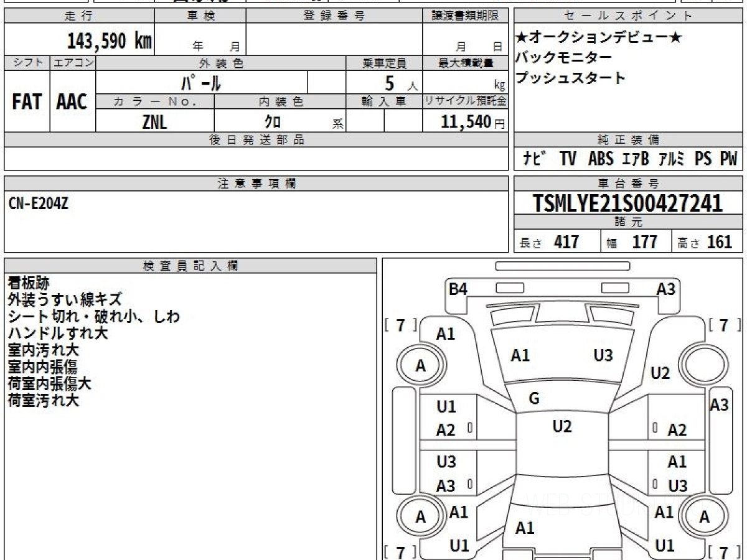Select the 看板跡 inspector note
The width and height of the screenshot is (747, 560).
tap(28, 282)
